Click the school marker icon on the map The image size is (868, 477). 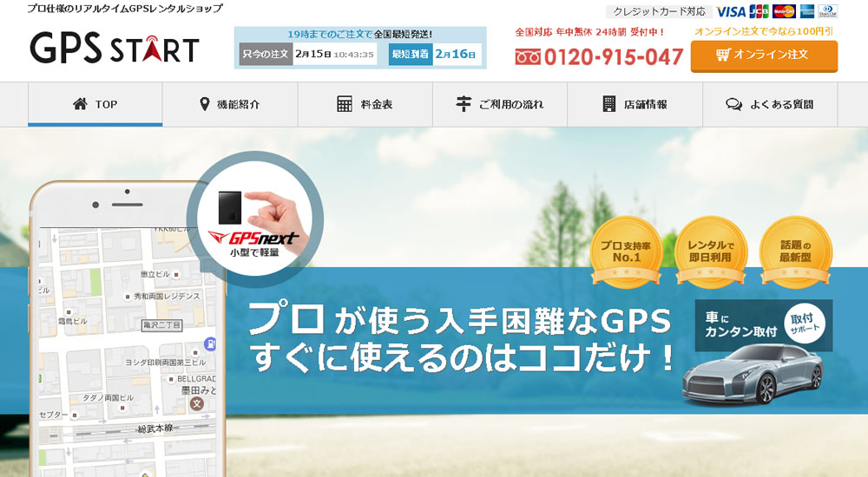(x=197, y=404)
